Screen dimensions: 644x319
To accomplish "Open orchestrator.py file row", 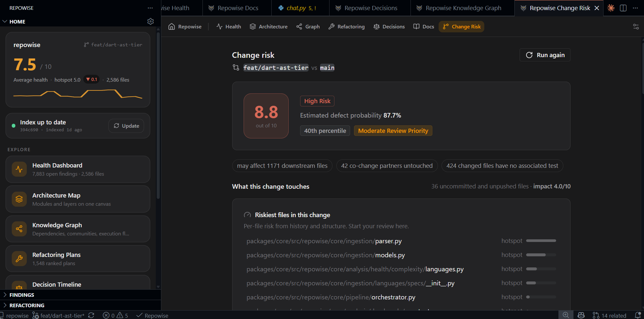I will click(x=401, y=297).
